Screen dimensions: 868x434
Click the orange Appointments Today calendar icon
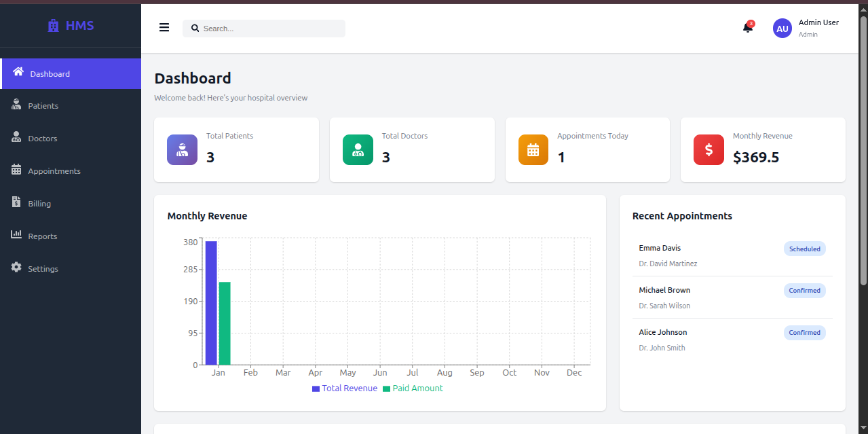pos(533,149)
